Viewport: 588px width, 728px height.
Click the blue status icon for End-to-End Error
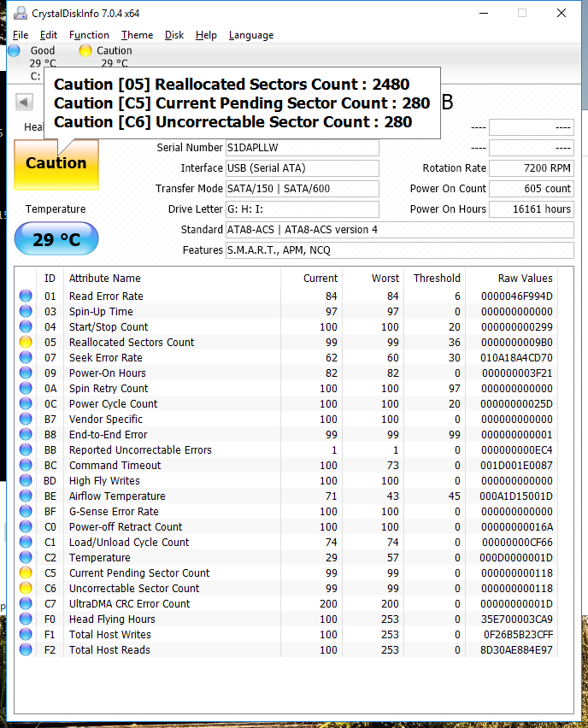[x=26, y=434]
